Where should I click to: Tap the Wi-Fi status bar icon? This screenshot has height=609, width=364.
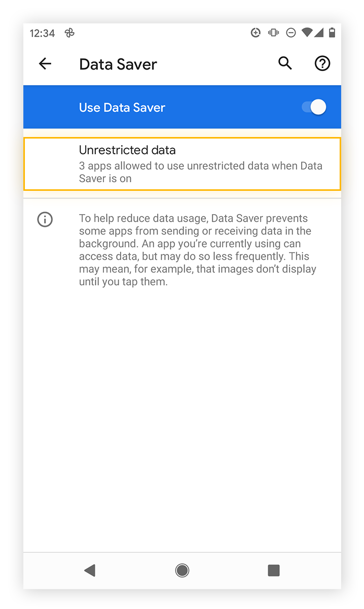(307, 32)
